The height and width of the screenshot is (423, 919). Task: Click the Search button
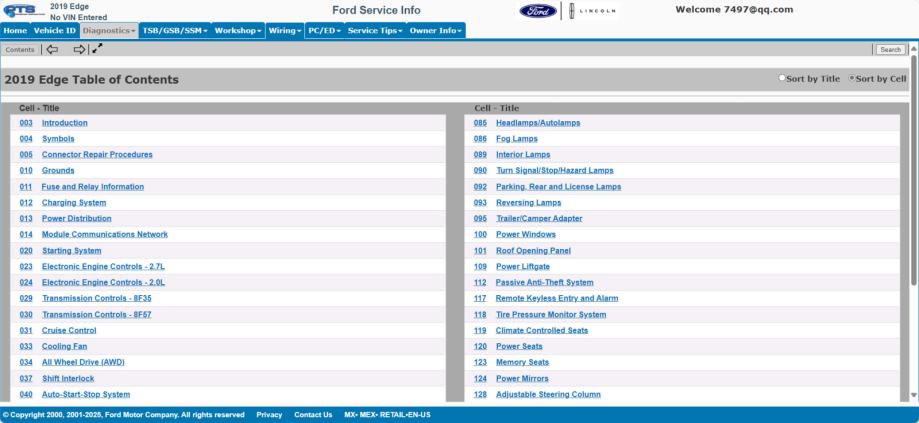(x=890, y=50)
